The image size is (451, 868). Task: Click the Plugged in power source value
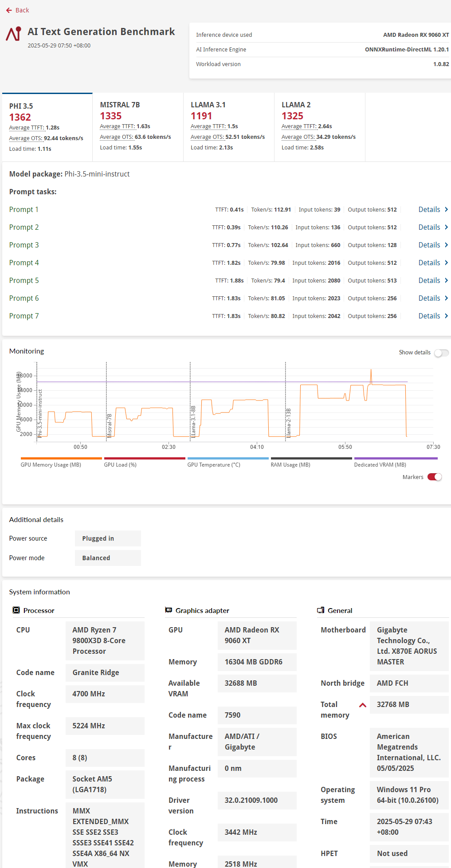tap(108, 538)
